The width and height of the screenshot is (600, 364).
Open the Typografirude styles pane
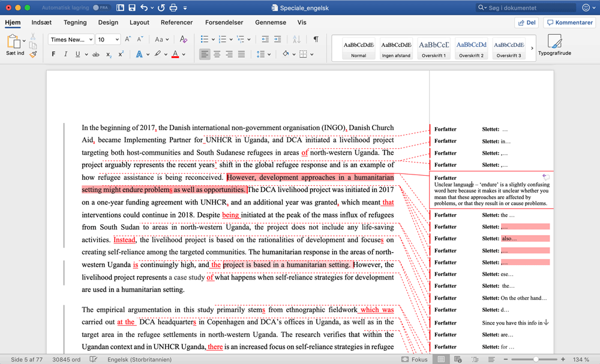[x=554, y=45]
